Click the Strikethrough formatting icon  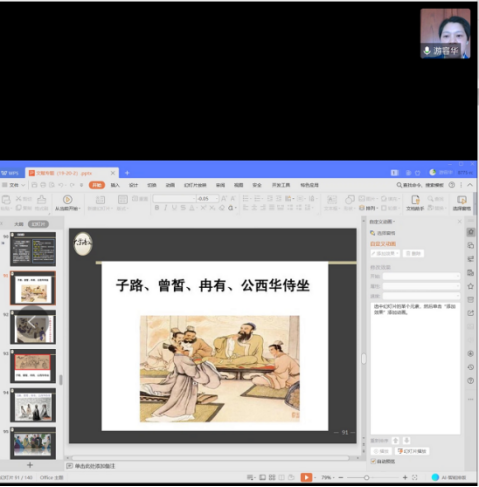[x=183, y=208]
